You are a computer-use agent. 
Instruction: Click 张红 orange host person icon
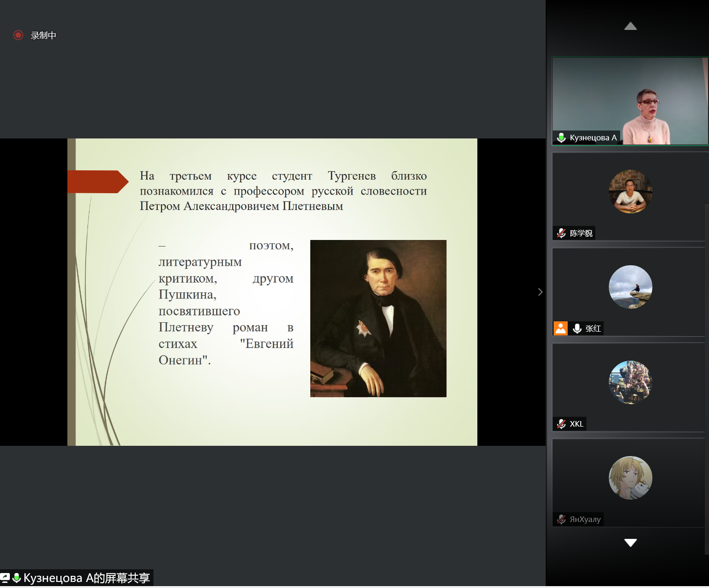[x=561, y=328]
